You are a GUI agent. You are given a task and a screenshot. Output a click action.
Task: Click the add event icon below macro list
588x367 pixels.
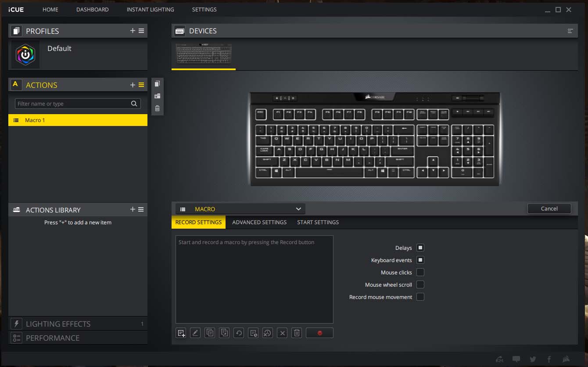pyautogui.click(x=181, y=333)
